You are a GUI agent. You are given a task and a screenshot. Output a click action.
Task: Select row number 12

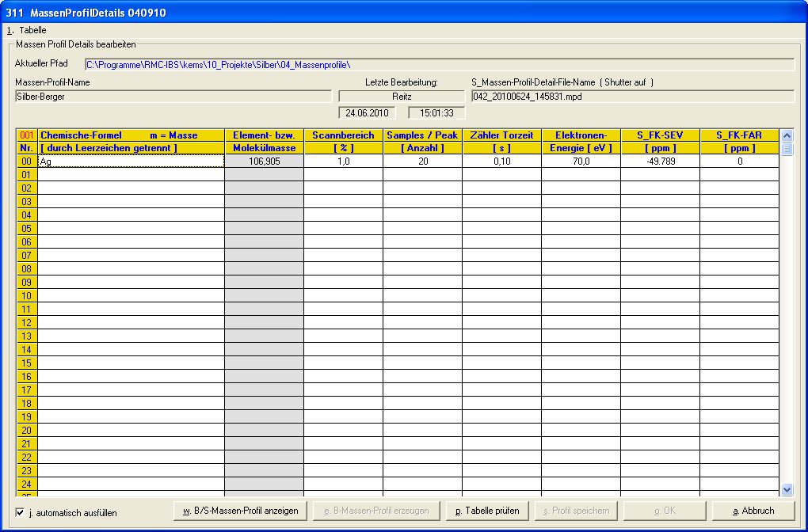pos(27,323)
